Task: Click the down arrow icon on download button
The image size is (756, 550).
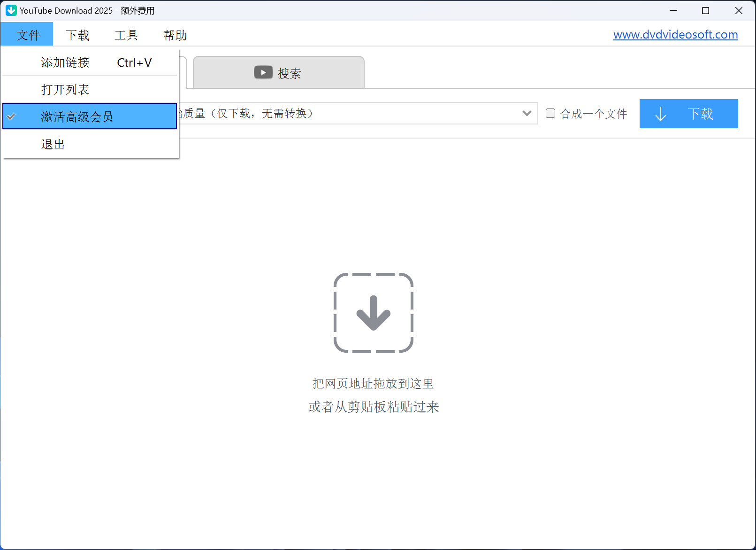Action: 660,114
